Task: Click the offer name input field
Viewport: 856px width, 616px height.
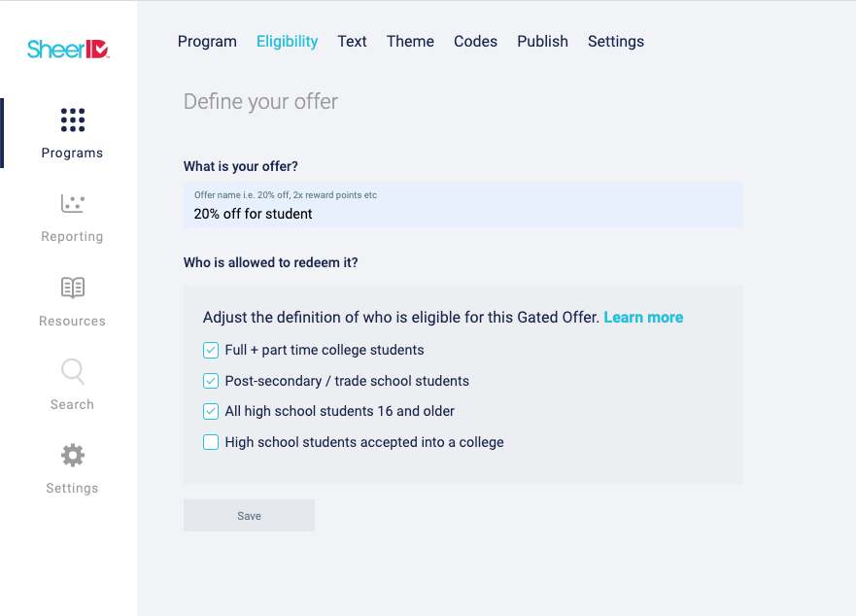Action: pos(462,205)
